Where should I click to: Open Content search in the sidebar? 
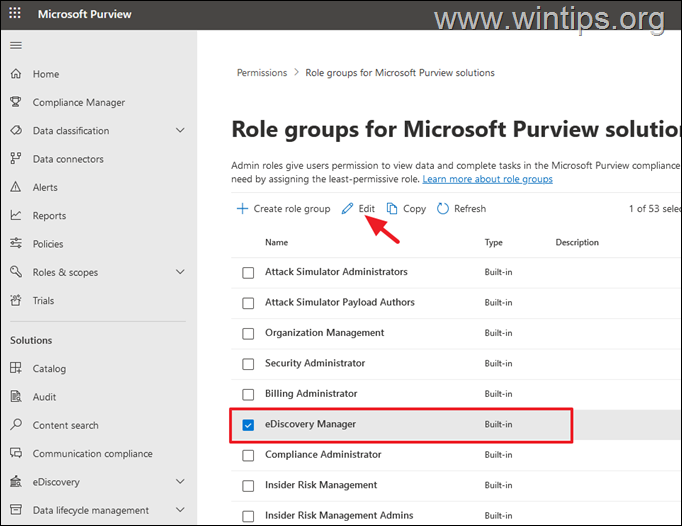pyautogui.click(x=65, y=425)
